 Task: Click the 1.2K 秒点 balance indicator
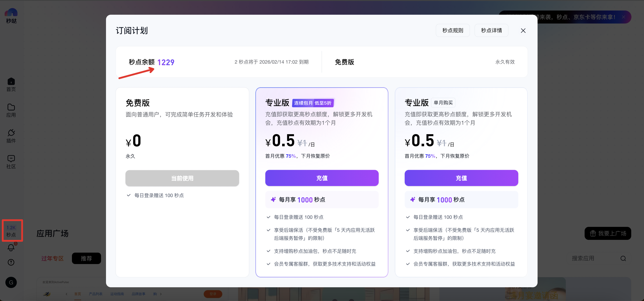tap(11, 231)
